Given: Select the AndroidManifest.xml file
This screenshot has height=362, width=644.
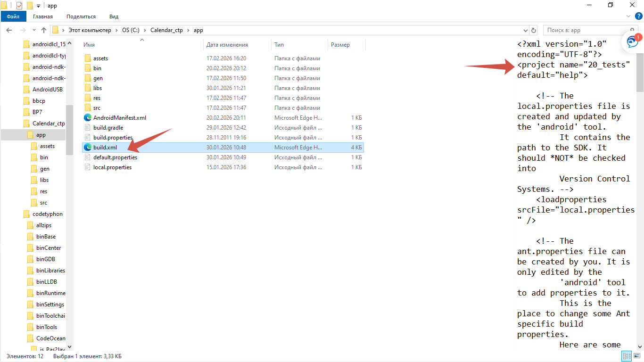Looking at the screenshot, I should 119,118.
